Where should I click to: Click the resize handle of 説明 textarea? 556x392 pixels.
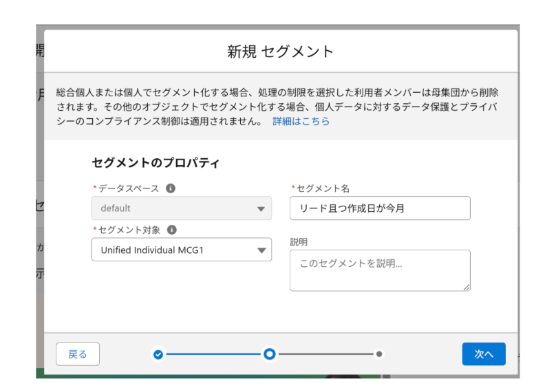467,287
